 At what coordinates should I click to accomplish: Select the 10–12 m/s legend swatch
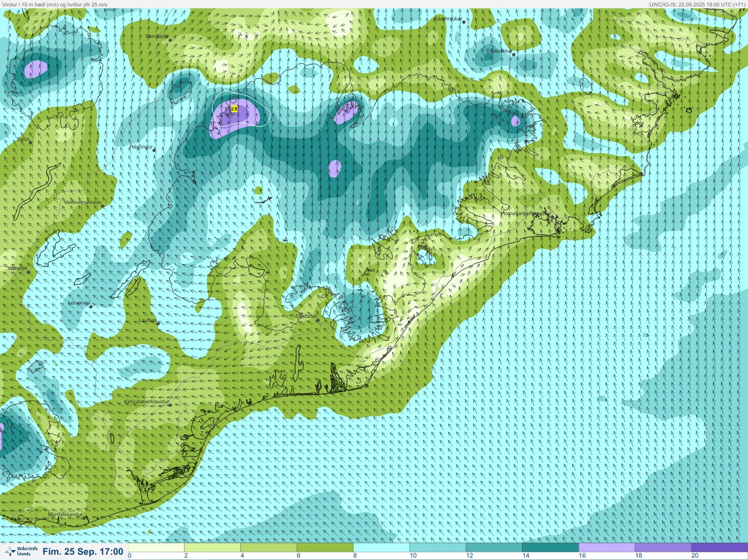click(438, 548)
